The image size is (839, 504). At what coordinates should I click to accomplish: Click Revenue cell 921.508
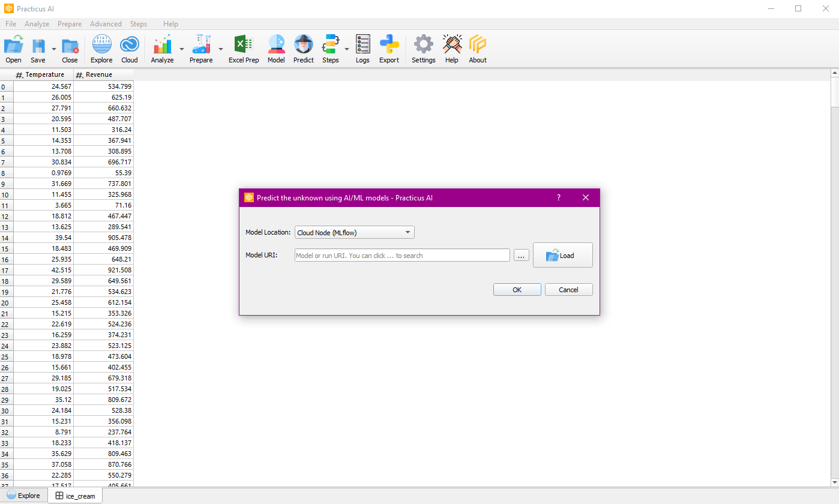click(103, 270)
